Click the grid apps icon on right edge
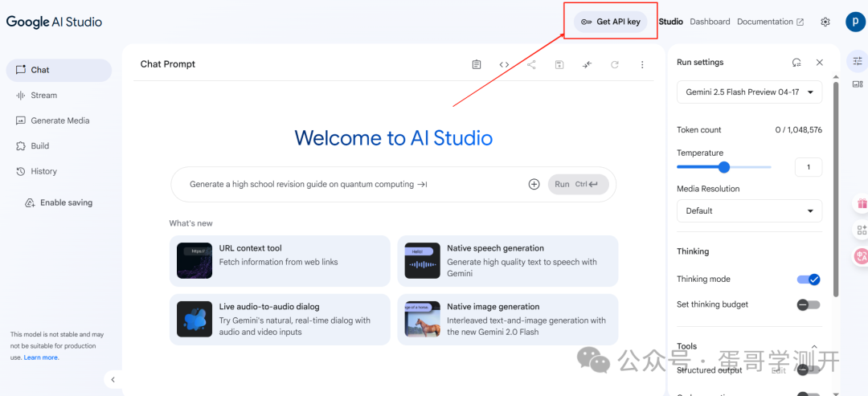The height and width of the screenshot is (396, 868). pos(862,230)
